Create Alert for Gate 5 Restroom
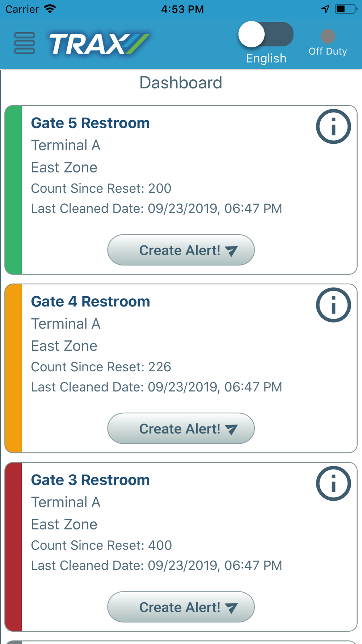The width and height of the screenshot is (362, 644). (181, 250)
